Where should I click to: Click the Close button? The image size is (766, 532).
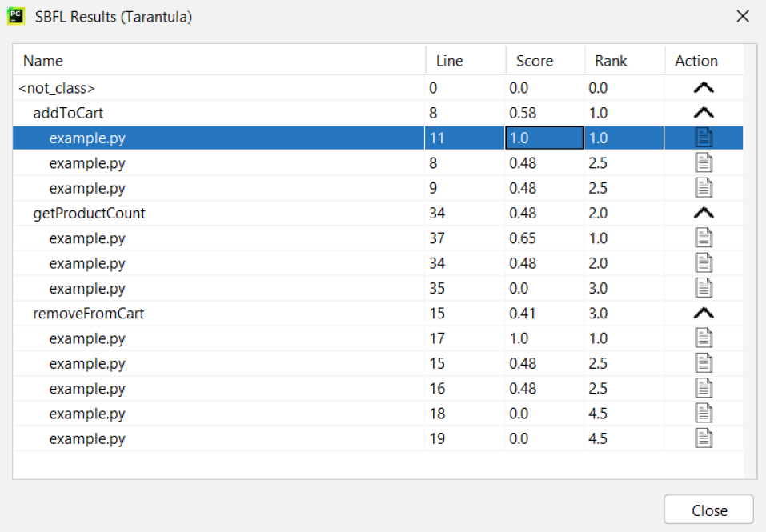pyautogui.click(x=708, y=510)
